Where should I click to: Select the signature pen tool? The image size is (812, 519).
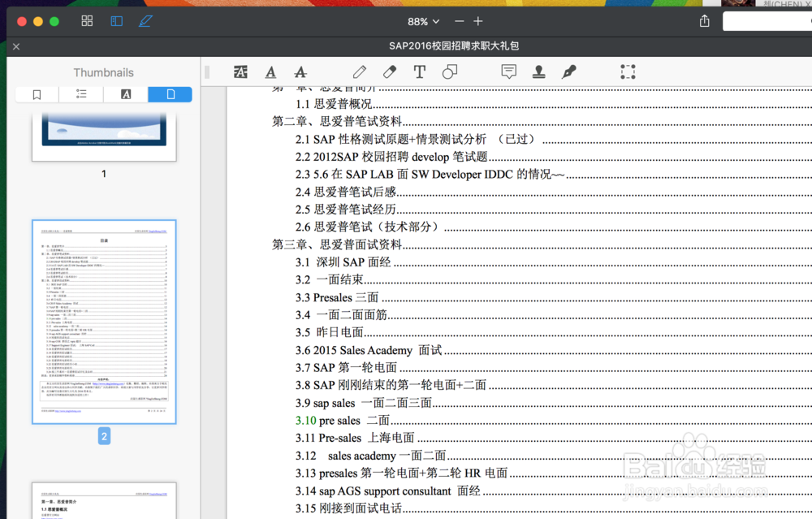[568, 72]
